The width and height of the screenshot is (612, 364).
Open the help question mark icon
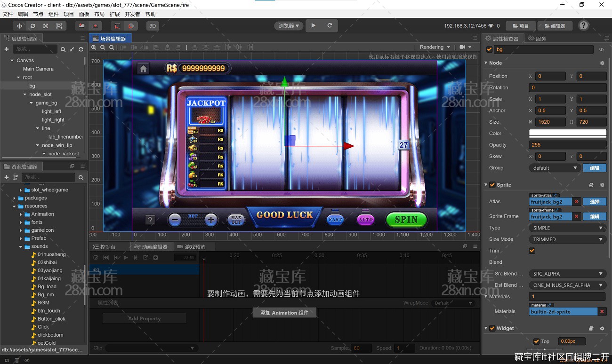(584, 25)
